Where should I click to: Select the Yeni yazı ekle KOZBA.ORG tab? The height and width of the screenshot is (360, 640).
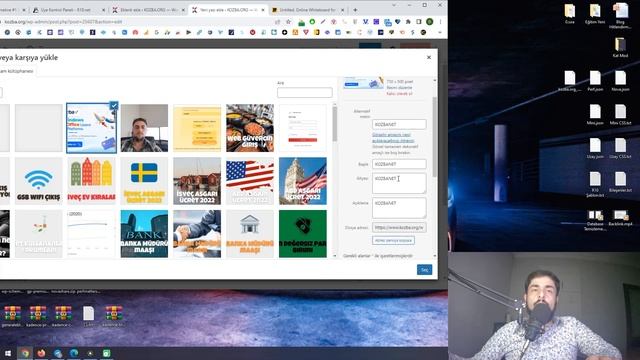pos(227,10)
